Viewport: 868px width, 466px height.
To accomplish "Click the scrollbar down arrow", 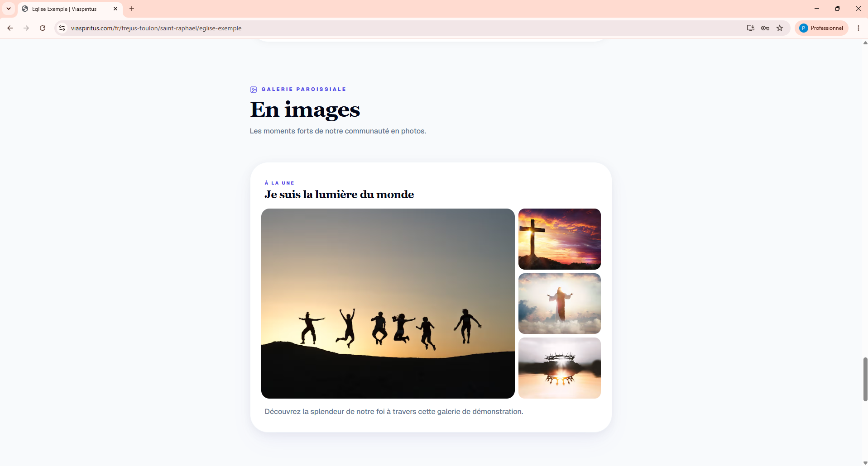I will [x=865, y=463].
